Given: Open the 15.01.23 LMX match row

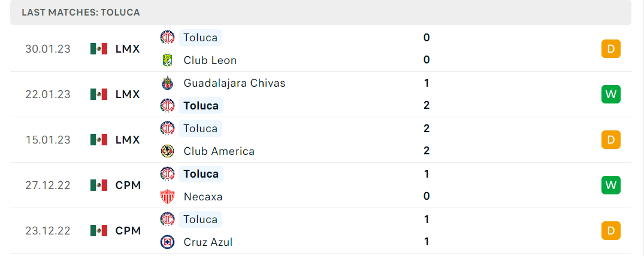Looking at the screenshot, I should point(321,140).
